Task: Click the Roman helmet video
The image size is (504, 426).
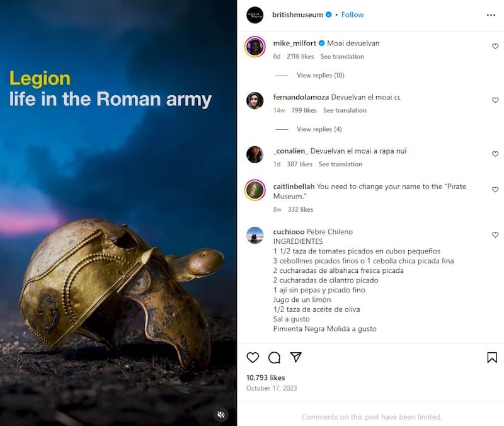Action: (x=118, y=252)
